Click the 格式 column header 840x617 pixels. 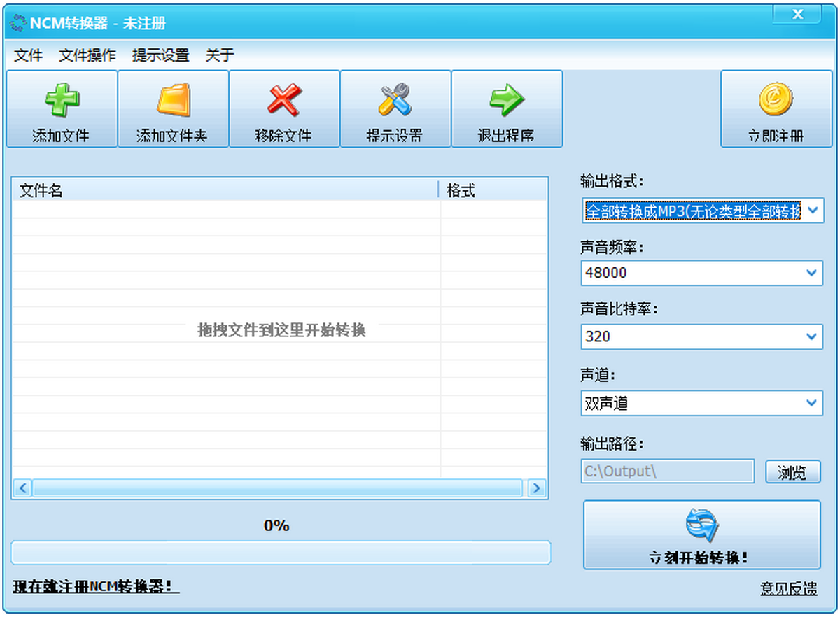(x=493, y=190)
